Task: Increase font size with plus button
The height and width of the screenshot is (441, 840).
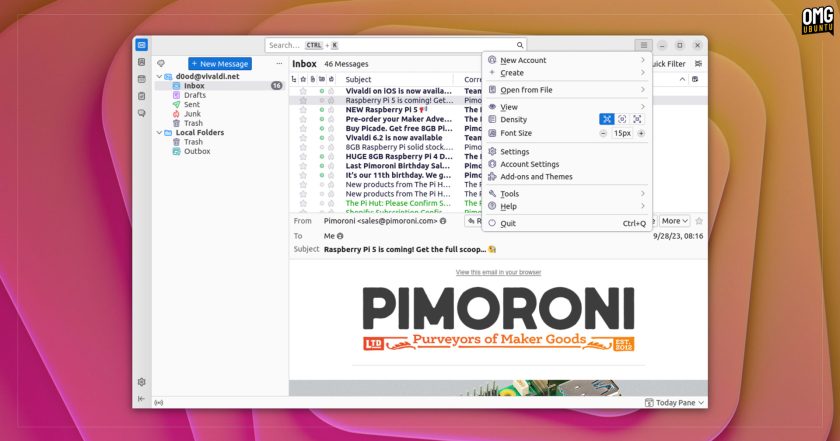Action: pyautogui.click(x=641, y=133)
